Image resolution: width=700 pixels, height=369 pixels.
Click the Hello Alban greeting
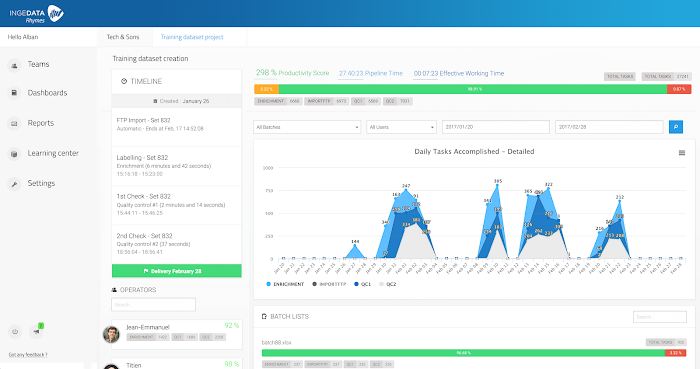point(23,37)
